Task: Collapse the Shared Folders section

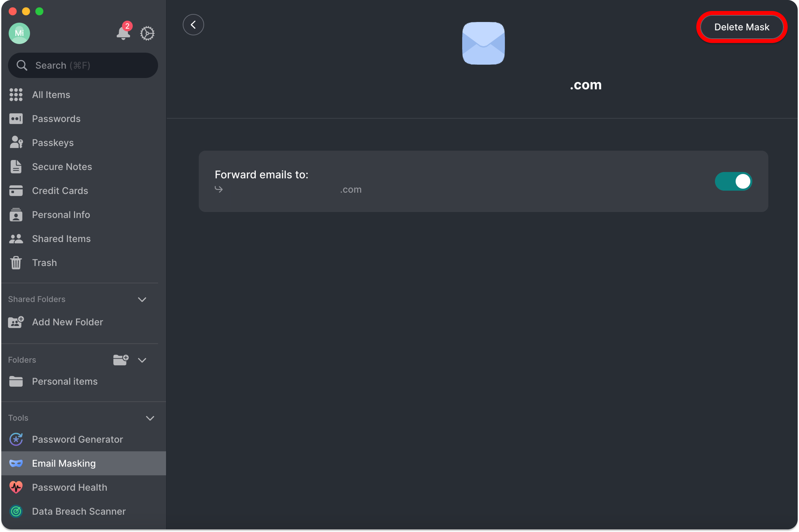Action: [142, 300]
